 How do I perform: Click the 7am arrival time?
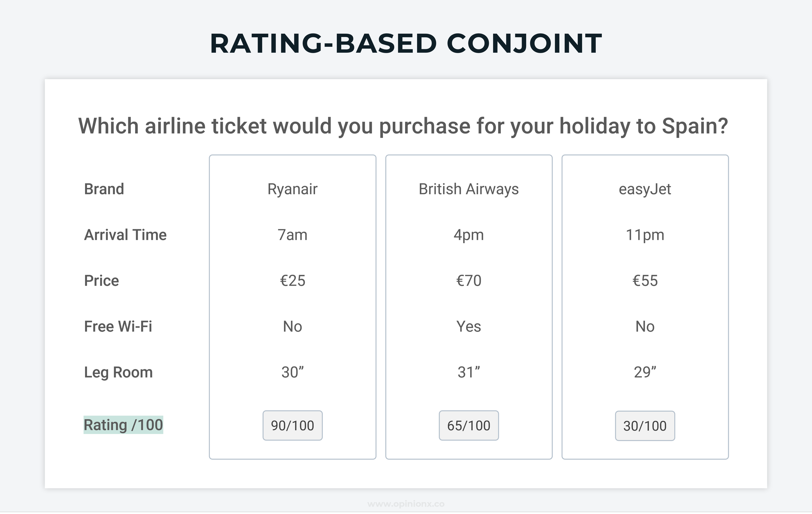292,234
